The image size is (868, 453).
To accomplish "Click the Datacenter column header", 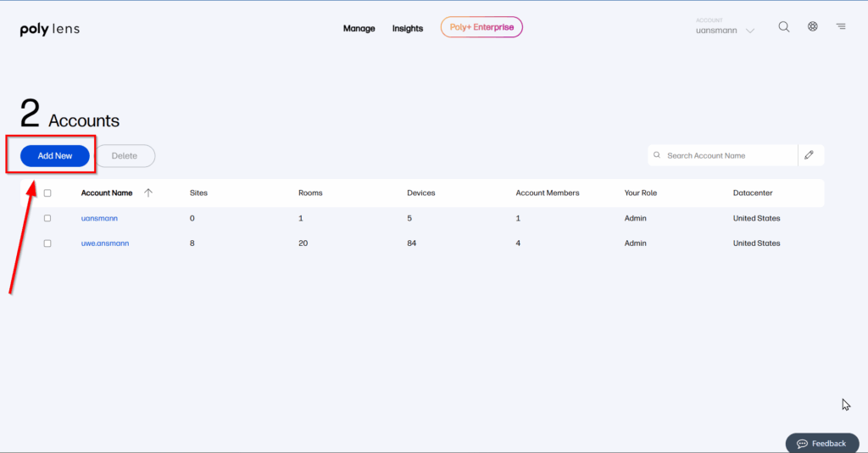I will click(752, 193).
